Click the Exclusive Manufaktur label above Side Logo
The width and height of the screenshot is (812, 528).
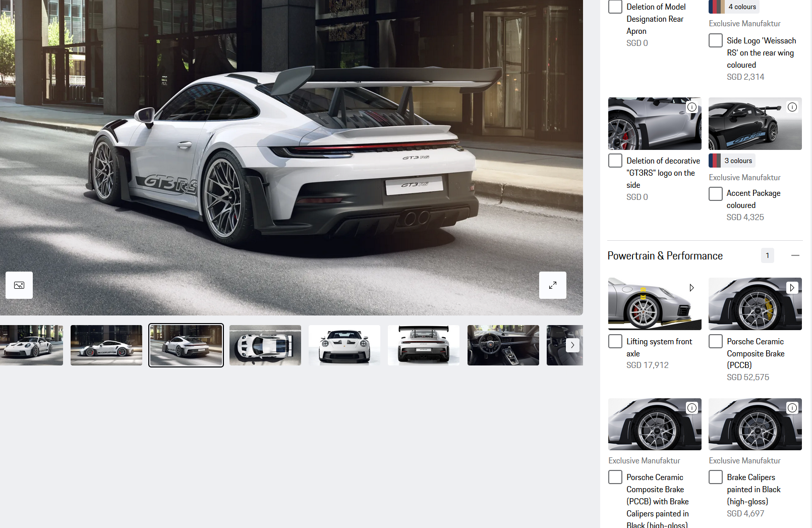[744, 24]
